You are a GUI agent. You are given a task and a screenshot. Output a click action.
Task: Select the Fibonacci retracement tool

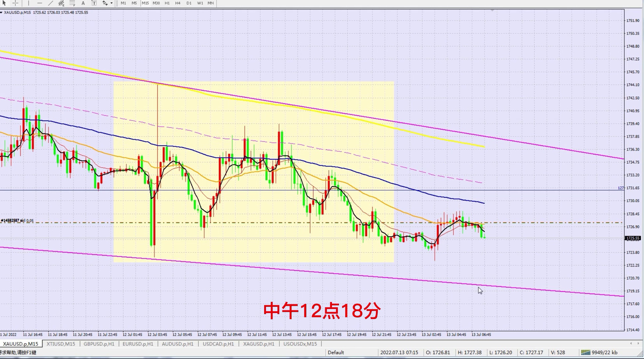tap(72, 3)
